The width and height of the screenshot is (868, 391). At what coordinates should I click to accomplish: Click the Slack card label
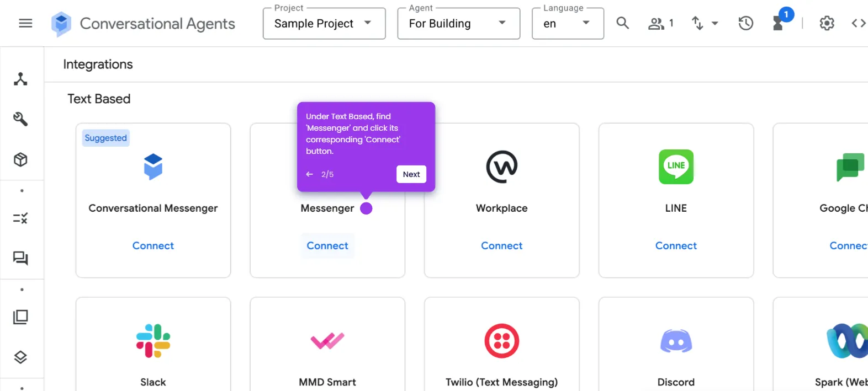tap(153, 382)
